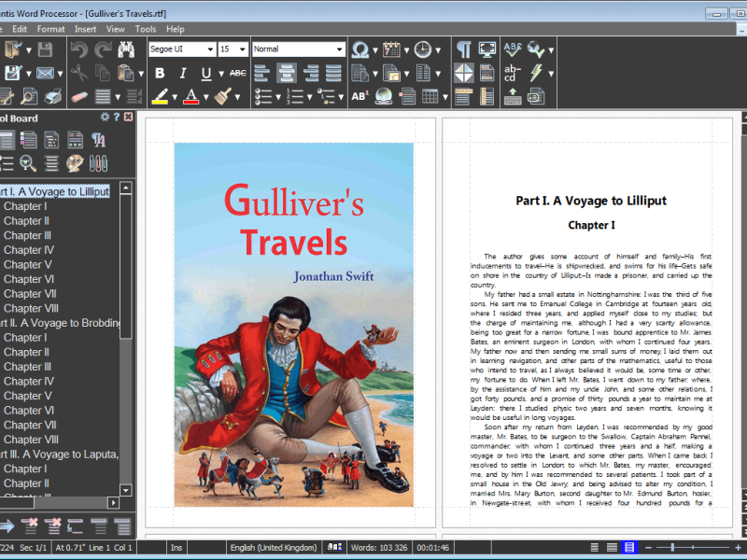Viewport: 747px width, 560px height.
Task: Expand the font color dropdown arrow
Action: 205,97
